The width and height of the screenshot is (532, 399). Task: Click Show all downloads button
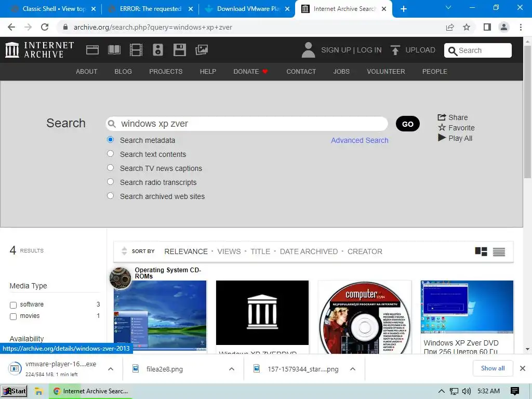(493, 368)
